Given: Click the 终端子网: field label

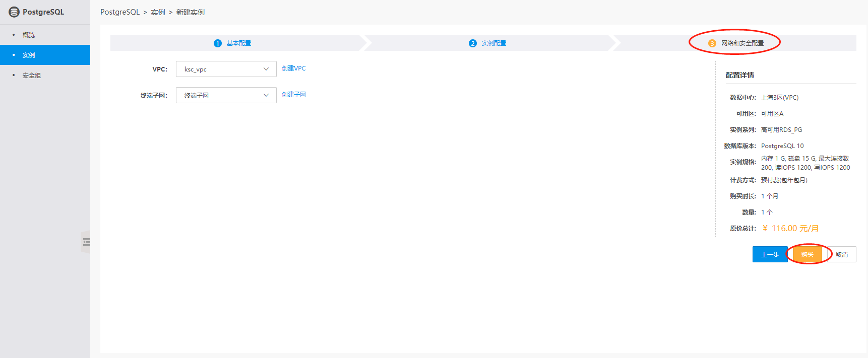Looking at the screenshot, I should [x=154, y=96].
